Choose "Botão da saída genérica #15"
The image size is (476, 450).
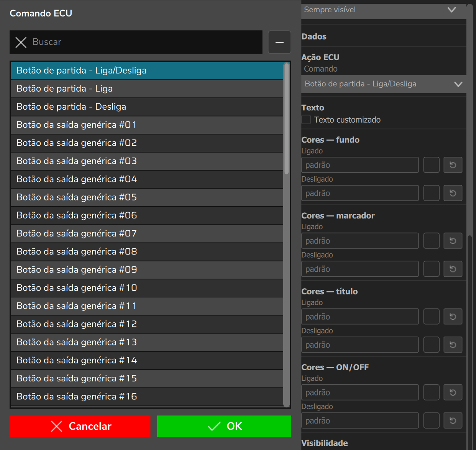point(147,378)
